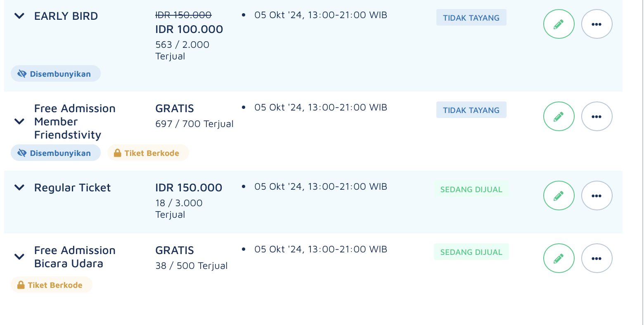Image resolution: width=644 pixels, height=325 pixels.
Task: Click TIDAK TAYANG status of EARLY BIRD
Action: [x=471, y=18]
